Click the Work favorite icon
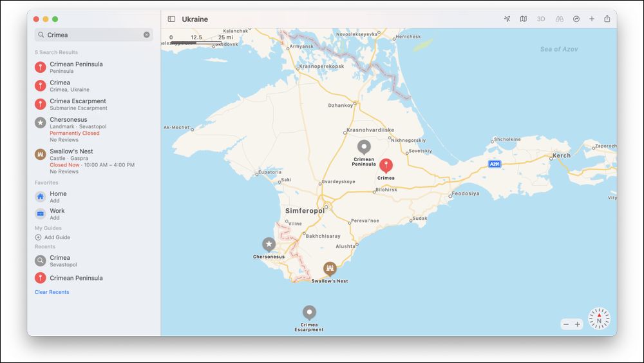Viewport: 644px width, 363px height. point(40,214)
